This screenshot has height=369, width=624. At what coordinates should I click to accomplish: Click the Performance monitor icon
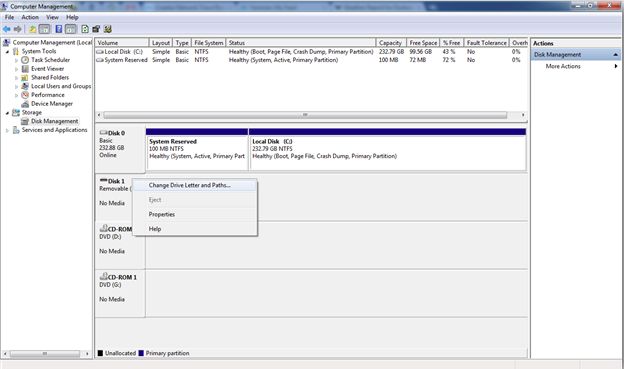(25, 95)
